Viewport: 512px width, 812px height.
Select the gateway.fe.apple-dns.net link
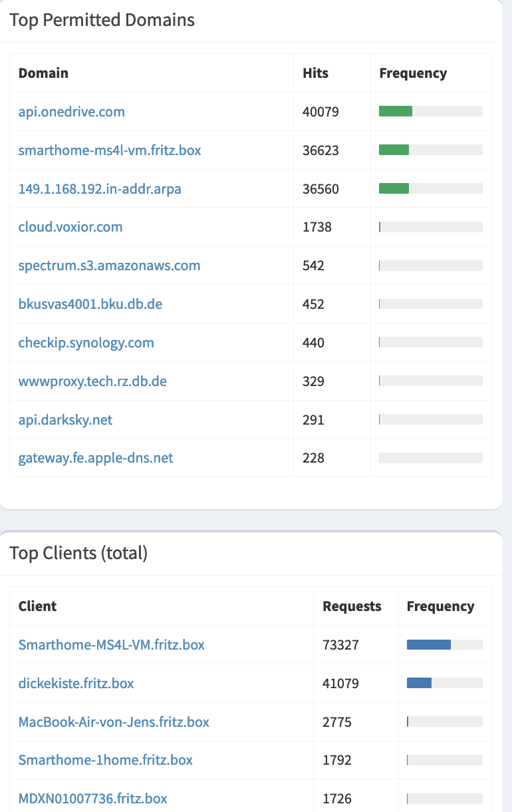tap(96, 458)
